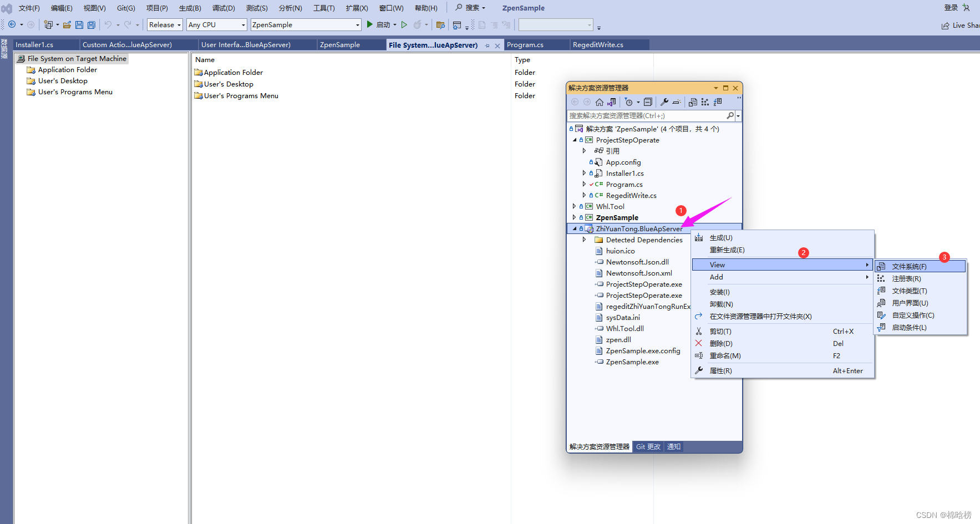Open the Solution Explorer window position dropdown arrow
The width and height of the screenshot is (980, 524).
point(715,88)
